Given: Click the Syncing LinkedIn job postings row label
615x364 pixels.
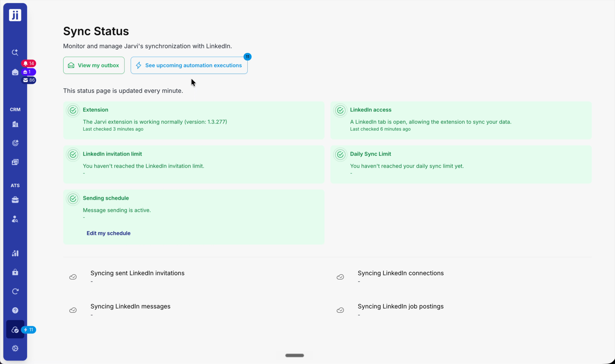Looking at the screenshot, I should pos(401,306).
